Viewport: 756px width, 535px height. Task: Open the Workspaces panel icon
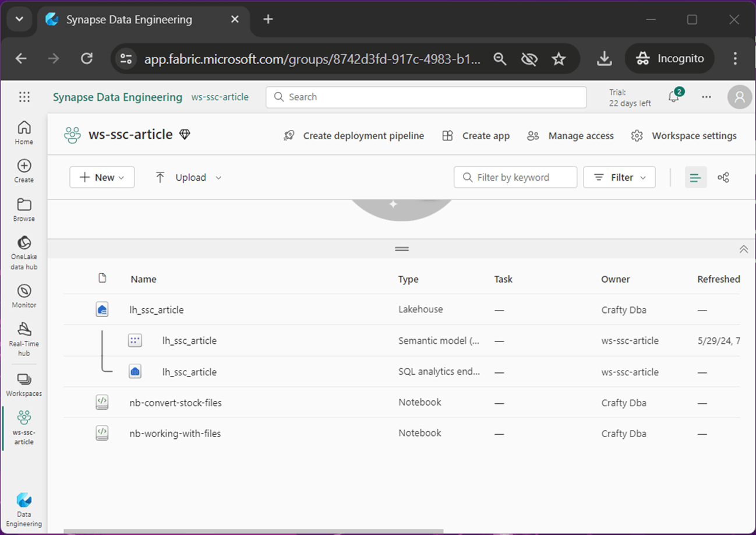[x=24, y=385]
